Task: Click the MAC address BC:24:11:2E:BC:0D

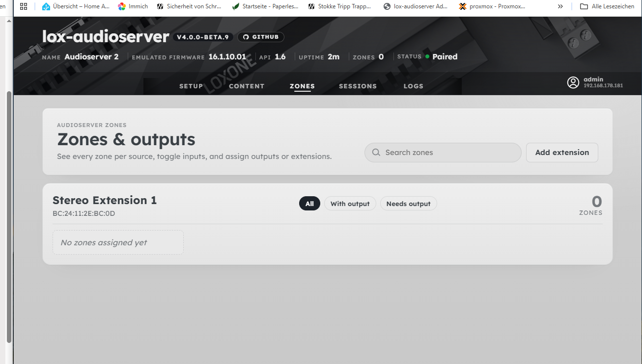Action: click(x=84, y=213)
